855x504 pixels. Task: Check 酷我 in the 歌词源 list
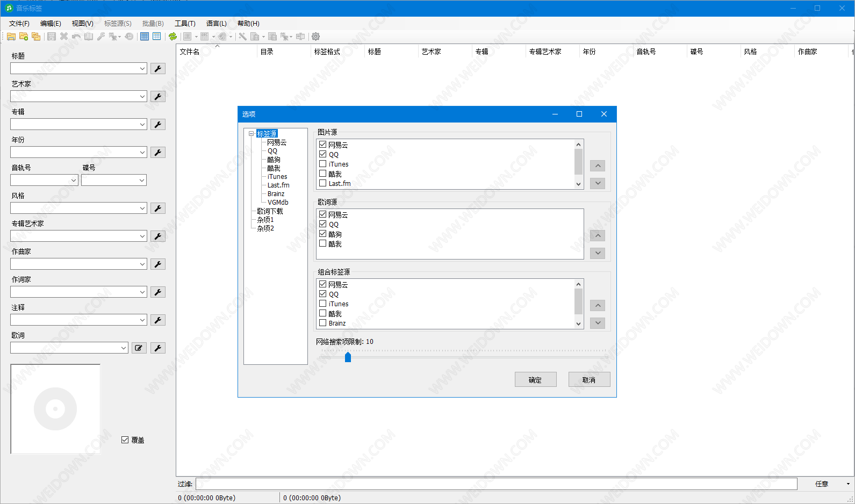pos(323,243)
